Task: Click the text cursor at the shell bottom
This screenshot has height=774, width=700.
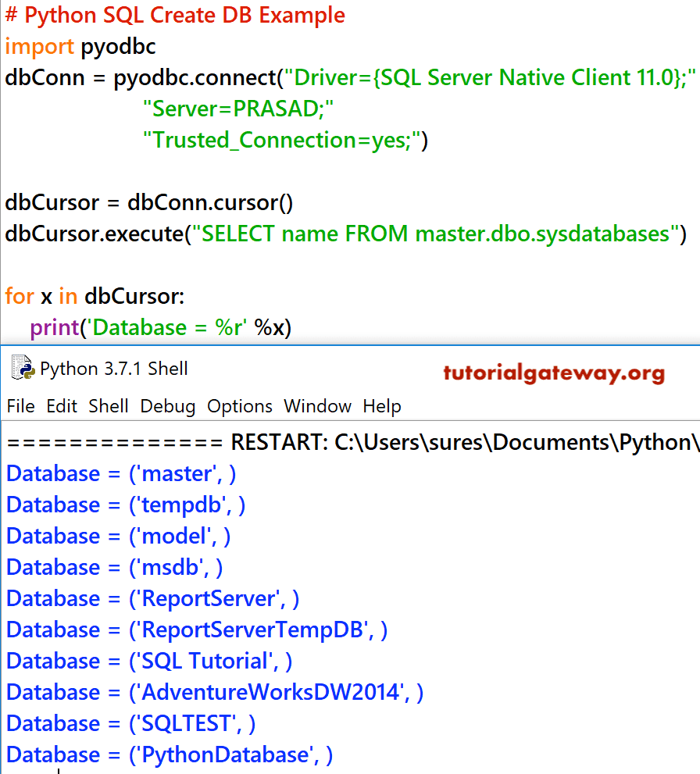Action: pyautogui.click(x=59, y=772)
